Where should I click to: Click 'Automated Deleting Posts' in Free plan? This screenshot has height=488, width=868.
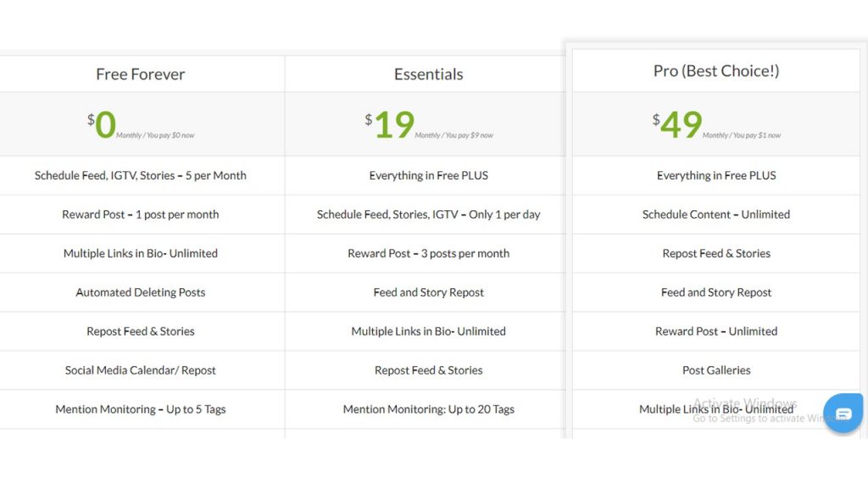(140, 292)
